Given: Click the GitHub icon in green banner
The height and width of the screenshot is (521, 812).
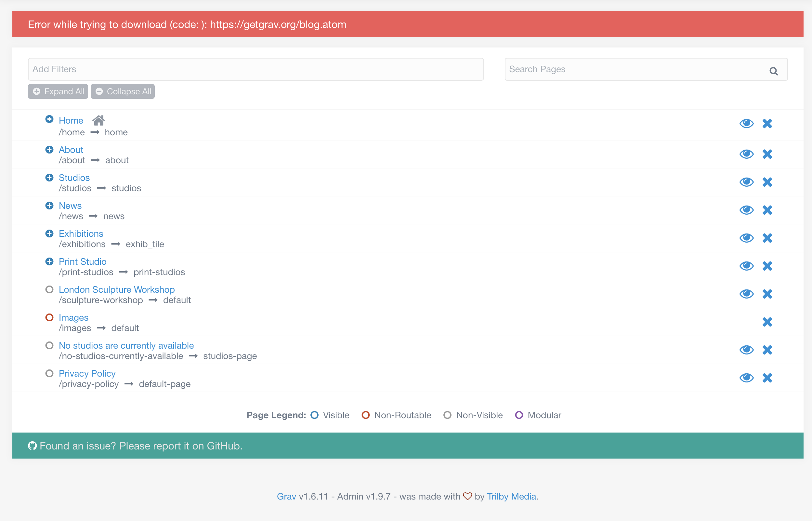Looking at the screenshot, I should (32, 446).
